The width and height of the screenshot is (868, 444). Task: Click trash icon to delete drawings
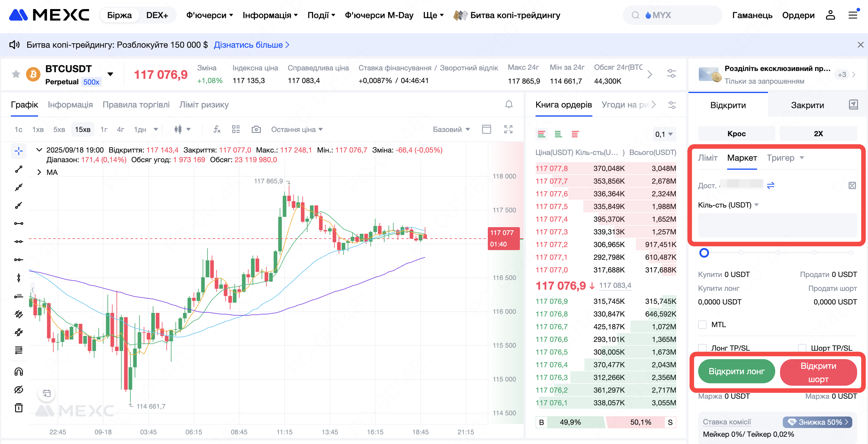18,408
